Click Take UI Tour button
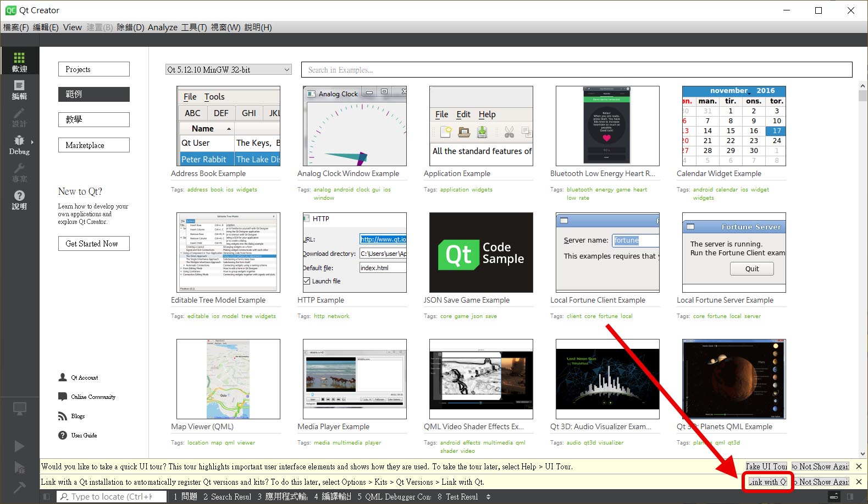 click(766, 467)
